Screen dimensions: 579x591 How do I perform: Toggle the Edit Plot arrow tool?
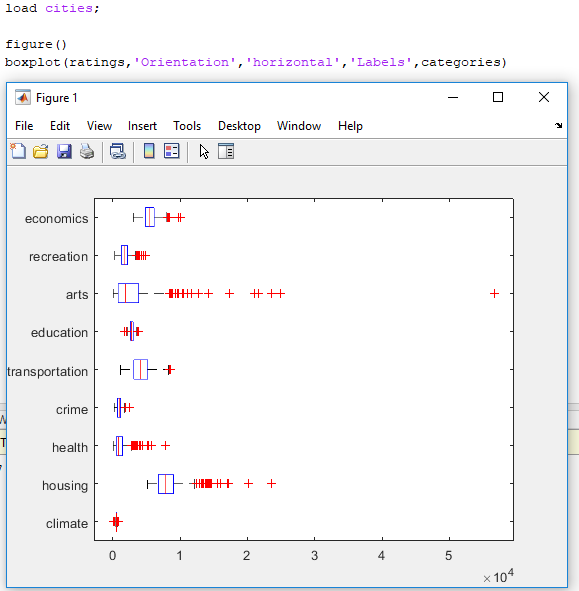[204, 152]
